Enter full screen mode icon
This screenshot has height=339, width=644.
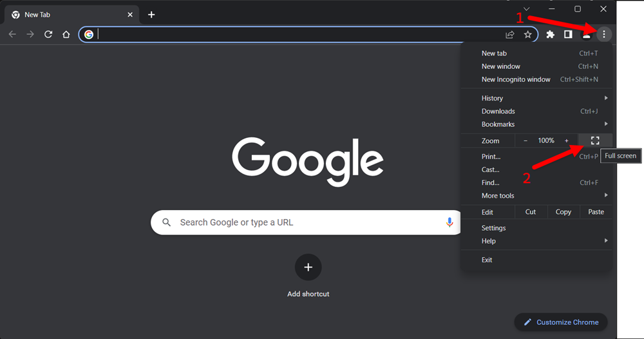pos(595,140)
